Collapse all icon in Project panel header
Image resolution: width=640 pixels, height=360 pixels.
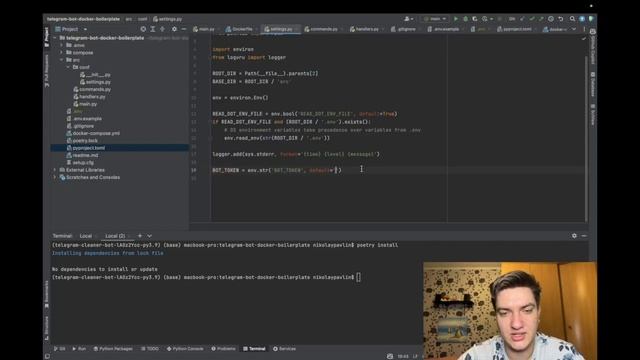pos(162,29)
